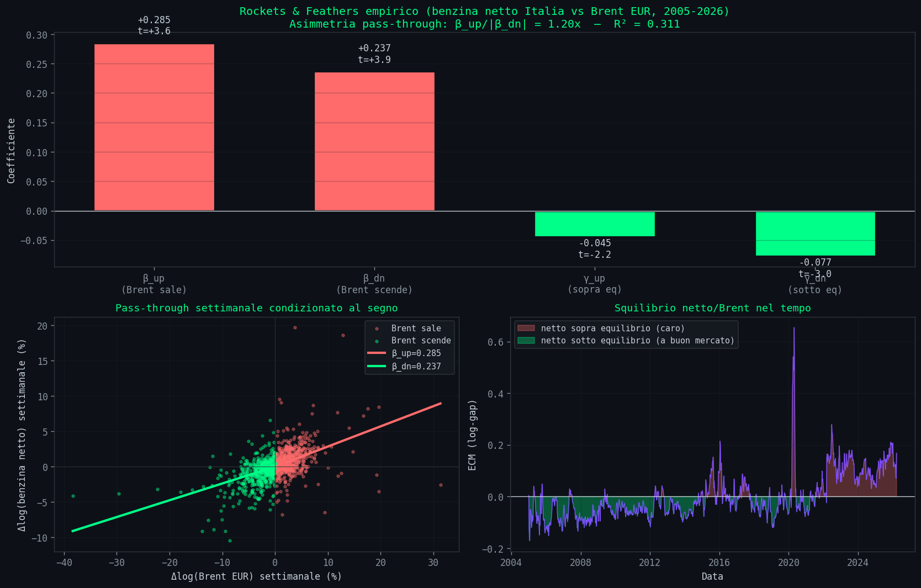Select the 'Squilibrio netto/Brent nel tempo' title

712,308
